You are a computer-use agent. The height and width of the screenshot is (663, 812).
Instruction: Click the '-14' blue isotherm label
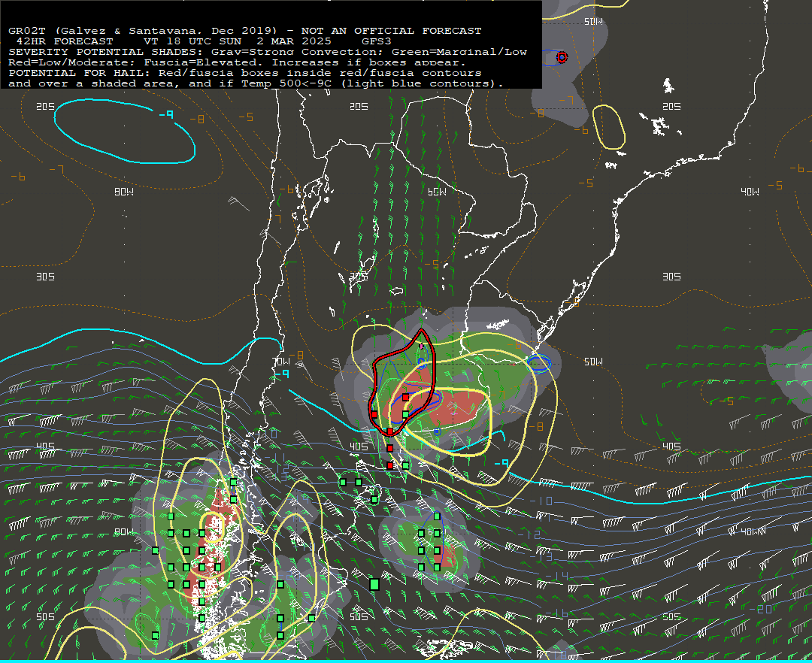[x=558, y=576]
